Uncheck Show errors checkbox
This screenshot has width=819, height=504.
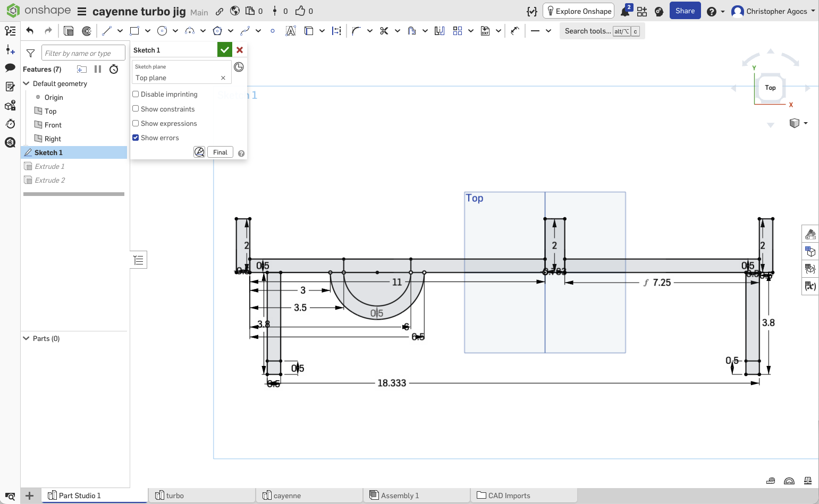(x=136, y=138)
